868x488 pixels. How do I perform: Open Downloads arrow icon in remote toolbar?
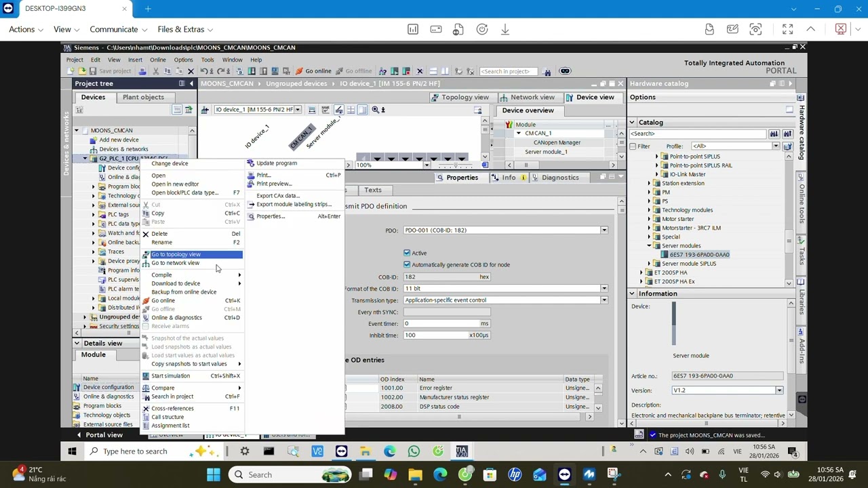click(505, 29)
